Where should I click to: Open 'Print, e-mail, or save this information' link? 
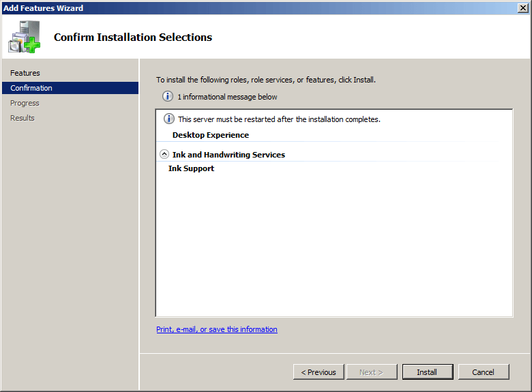pos(216,329)
